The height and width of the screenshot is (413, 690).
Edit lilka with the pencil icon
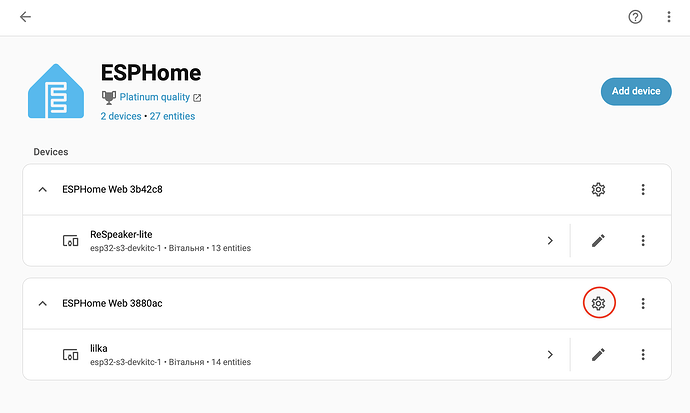[x=598, y=354]
